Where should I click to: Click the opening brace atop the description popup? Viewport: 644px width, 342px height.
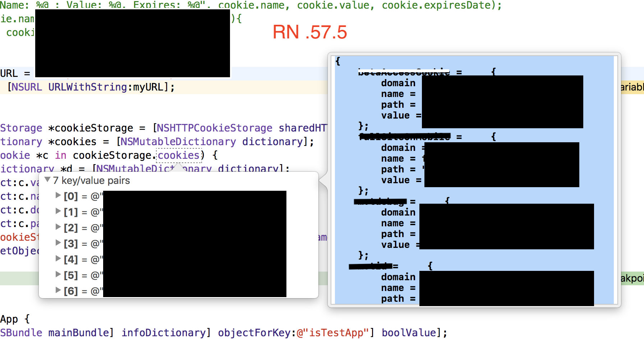[338, 61]
